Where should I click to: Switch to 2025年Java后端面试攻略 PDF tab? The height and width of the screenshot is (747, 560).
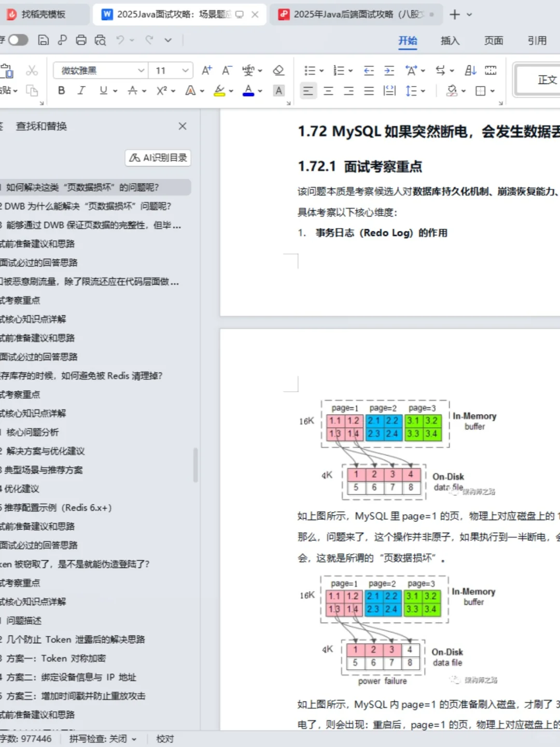coord(356,15)
